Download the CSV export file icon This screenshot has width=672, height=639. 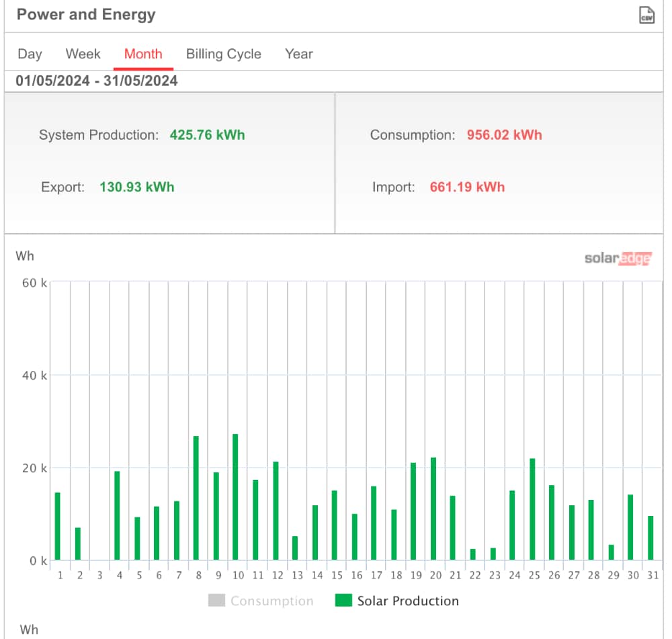[646, 15]
